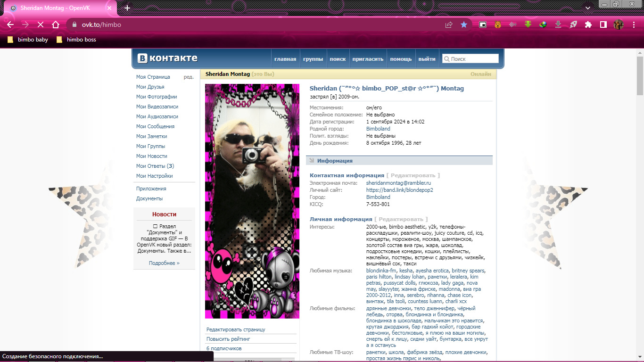Open the green download arrow extension

point(528,25)
